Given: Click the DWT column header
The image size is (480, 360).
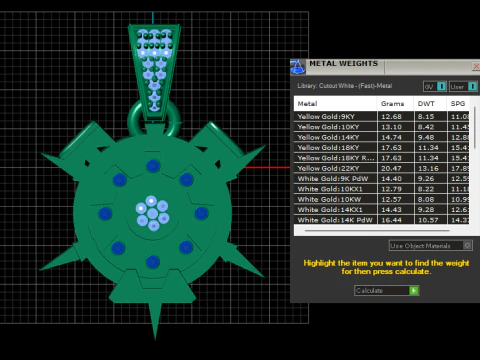Looking at the screenshot, I should pos(430,104).
